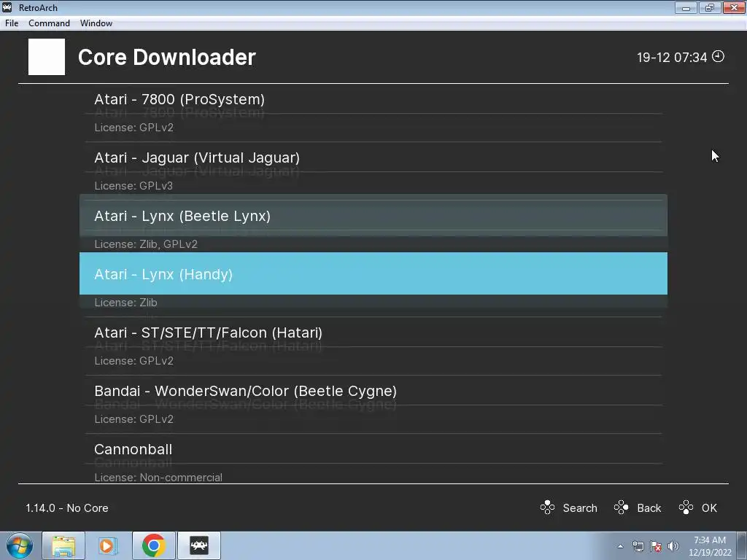Image resolution: width=747 pixels, height=560 pixels.
Task: Click License: Zlib, GPLv2 sublabel
Action: click(x=146, y=244)
